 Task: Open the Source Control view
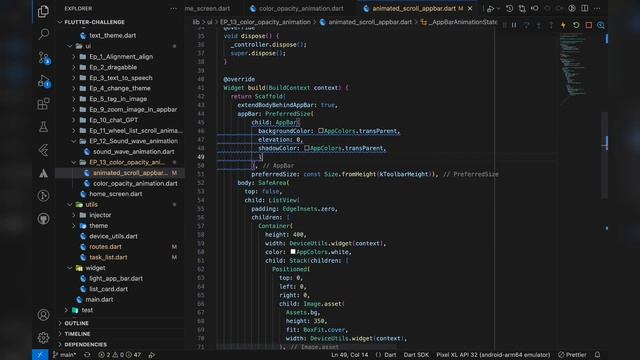pos(44,58)
